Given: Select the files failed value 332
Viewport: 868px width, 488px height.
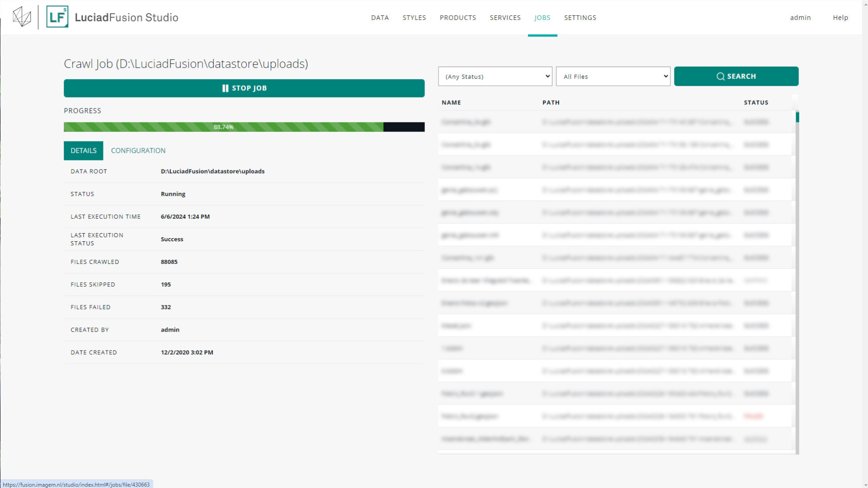Looking at the screenshot, I should point(165,307).
